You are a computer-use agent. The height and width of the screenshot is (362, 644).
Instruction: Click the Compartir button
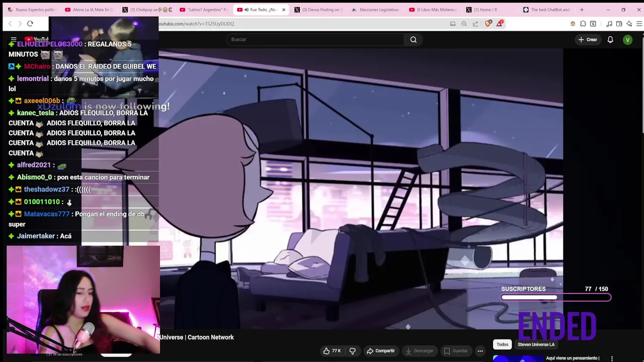pos(381,351)
